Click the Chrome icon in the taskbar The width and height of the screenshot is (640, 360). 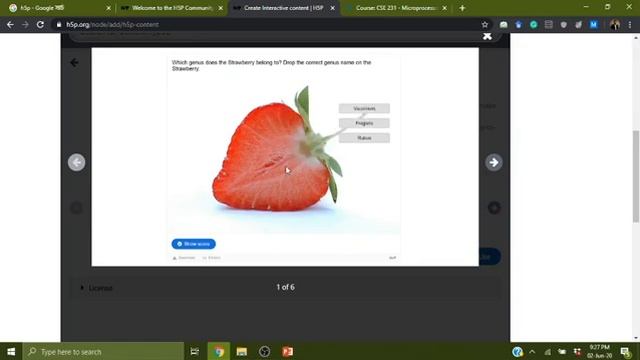click(219, 351)
